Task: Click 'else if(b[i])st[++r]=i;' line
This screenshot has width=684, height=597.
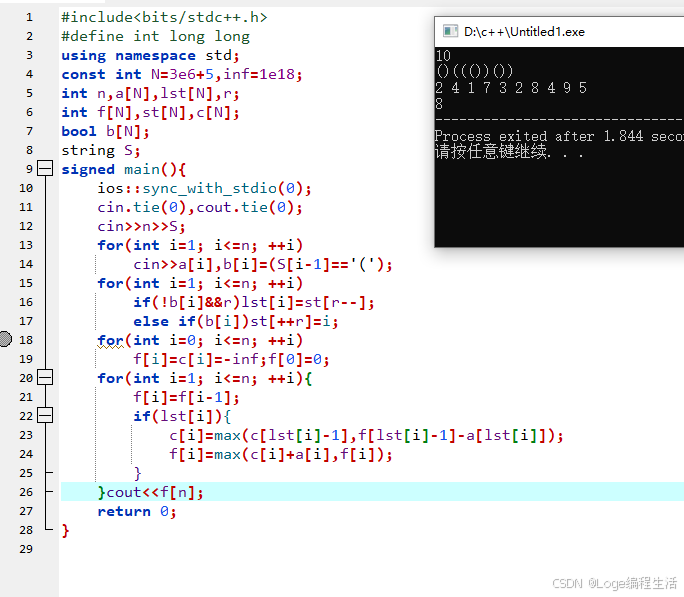Action: (x=236, y=321)
